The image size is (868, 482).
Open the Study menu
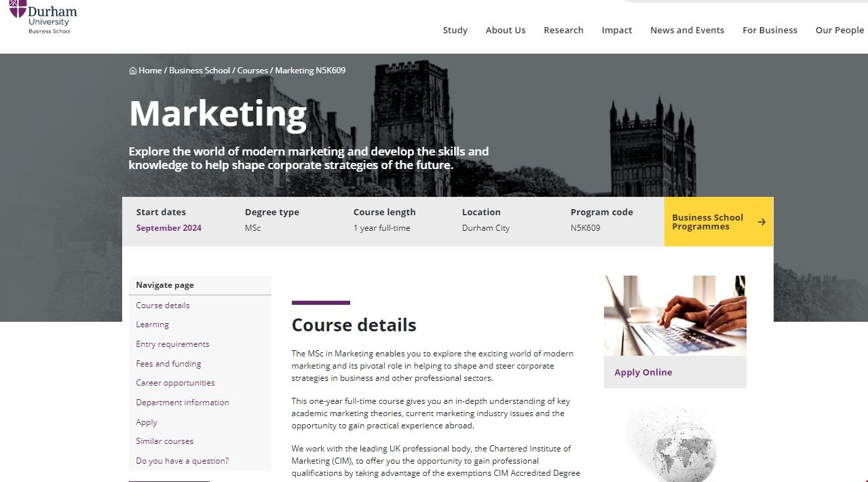point(455,30)
